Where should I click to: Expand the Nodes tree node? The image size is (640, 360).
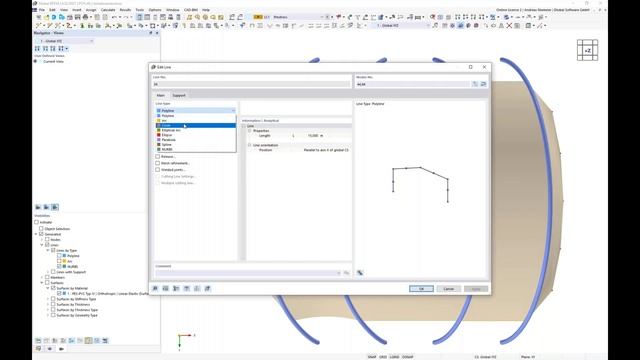[x=42, y=240]
